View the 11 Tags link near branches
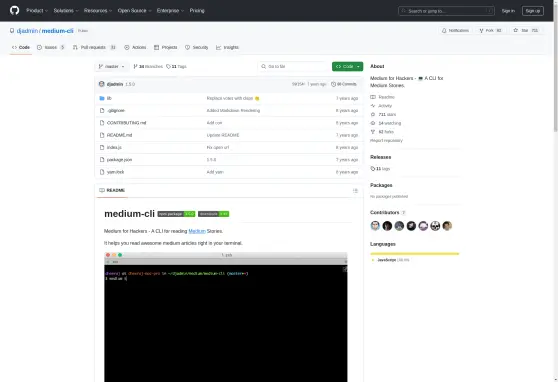Image resolution: width=558 pixels, height=382 pixels. (176, 67)
